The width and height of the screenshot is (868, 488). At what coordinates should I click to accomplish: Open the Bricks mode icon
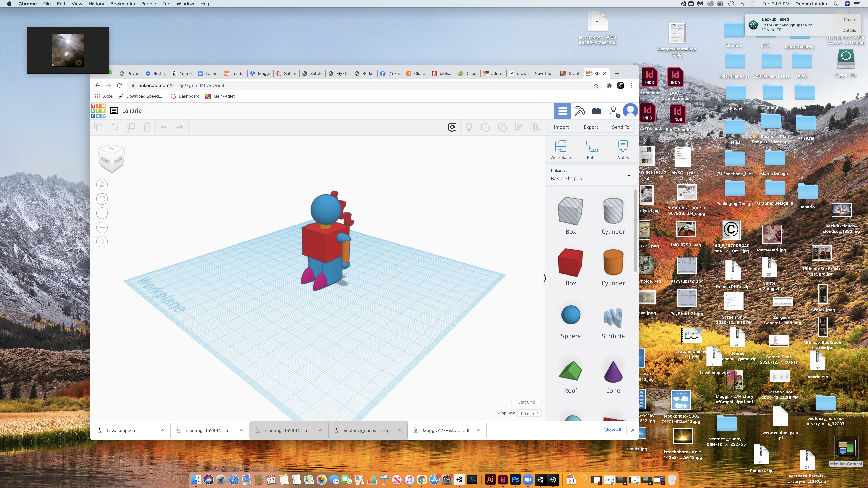(596, 111)
